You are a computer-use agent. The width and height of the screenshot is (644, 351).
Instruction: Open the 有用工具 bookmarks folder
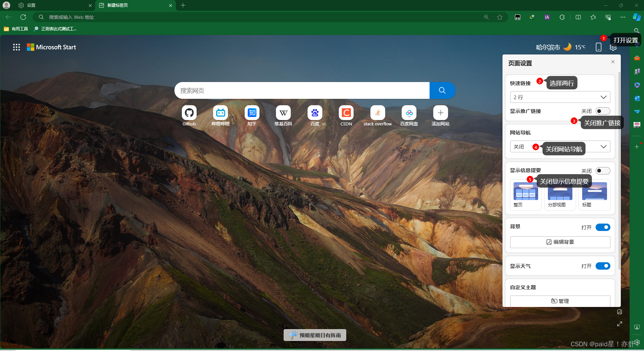[16, 29]
